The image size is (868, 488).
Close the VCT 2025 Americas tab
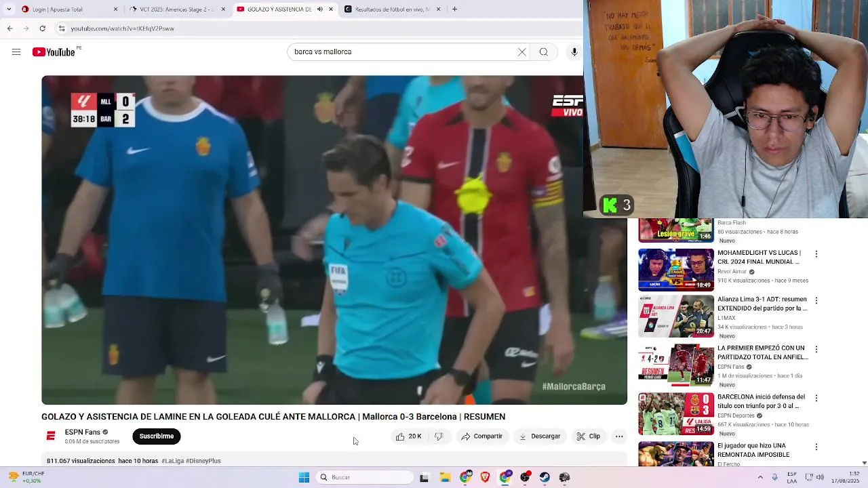(x=222, y=9)
